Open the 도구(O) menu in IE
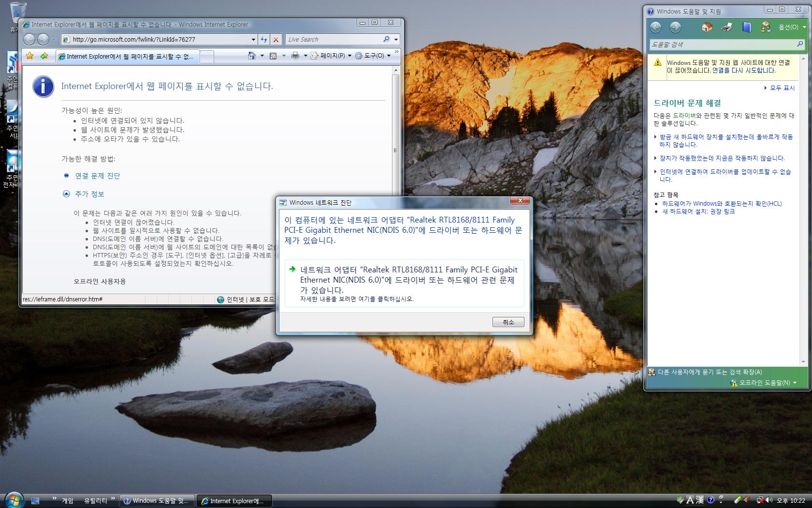The image size is (812, 508). 372,56
